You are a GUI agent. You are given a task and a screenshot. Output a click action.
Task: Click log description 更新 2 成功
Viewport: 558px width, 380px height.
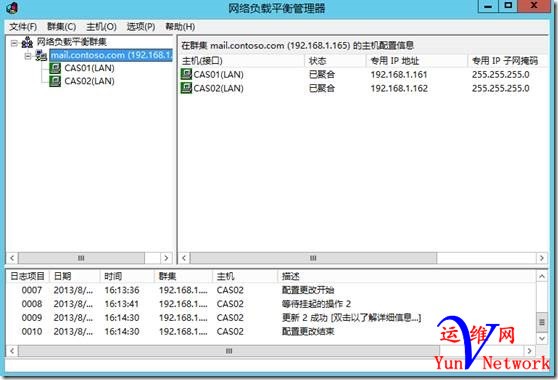point(305,318)
